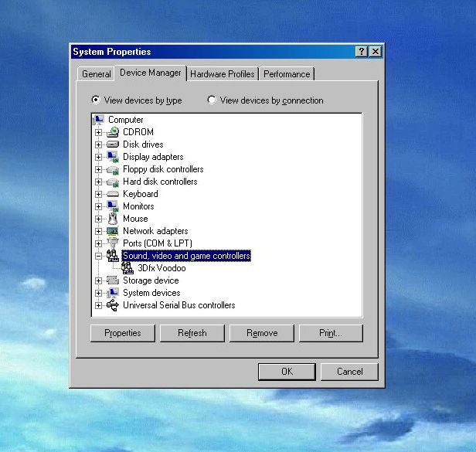
Task: Click the Computer root icon
Action: click(x=98, y=120)
